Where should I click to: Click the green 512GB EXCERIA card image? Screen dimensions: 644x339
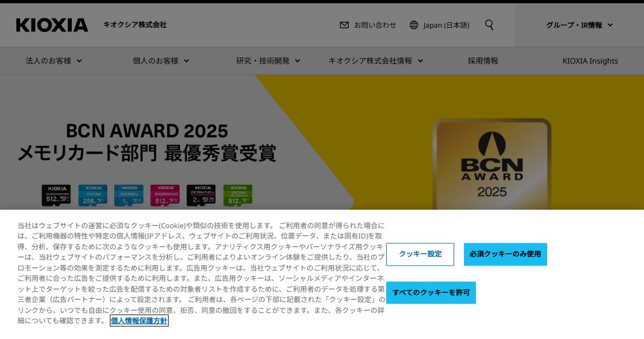238,195
